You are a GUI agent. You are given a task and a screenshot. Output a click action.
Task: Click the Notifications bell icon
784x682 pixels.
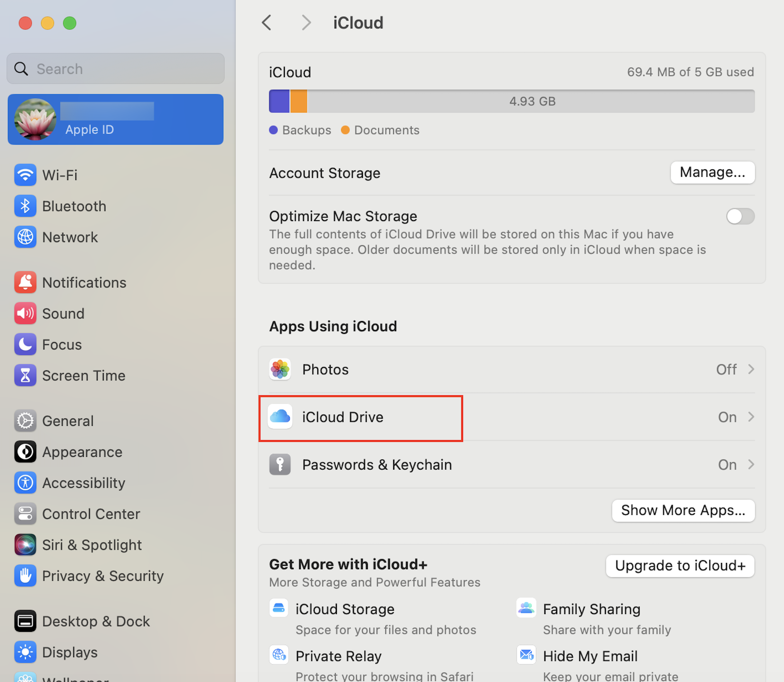(25, 283)
